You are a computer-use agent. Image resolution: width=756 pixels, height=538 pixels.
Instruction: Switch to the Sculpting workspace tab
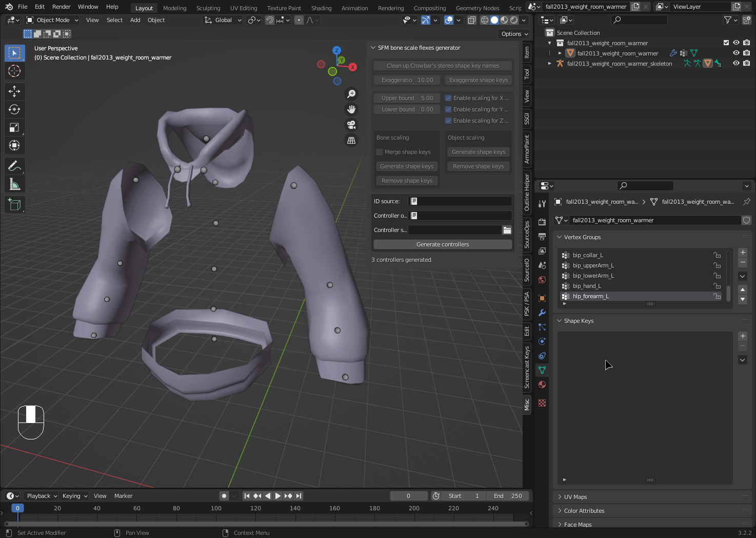pyautogui.click(x=208, y=8)
